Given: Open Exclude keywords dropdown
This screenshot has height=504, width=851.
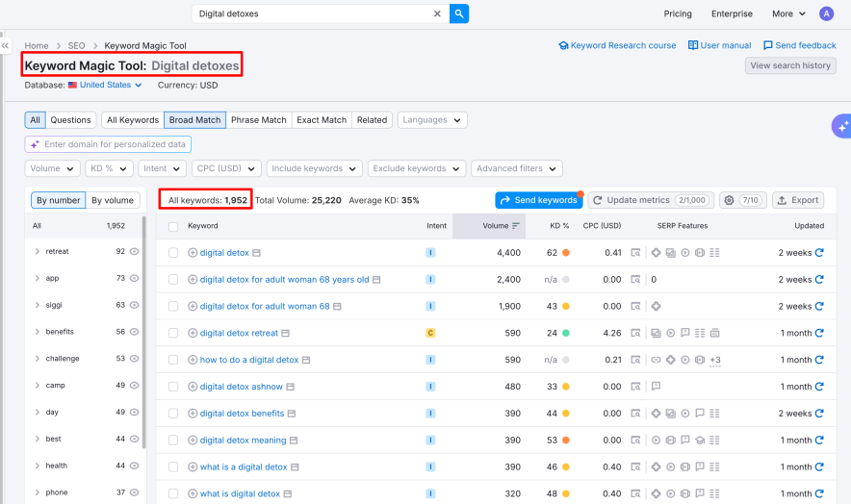Looking at the screenshot, I should pos(416,168).
